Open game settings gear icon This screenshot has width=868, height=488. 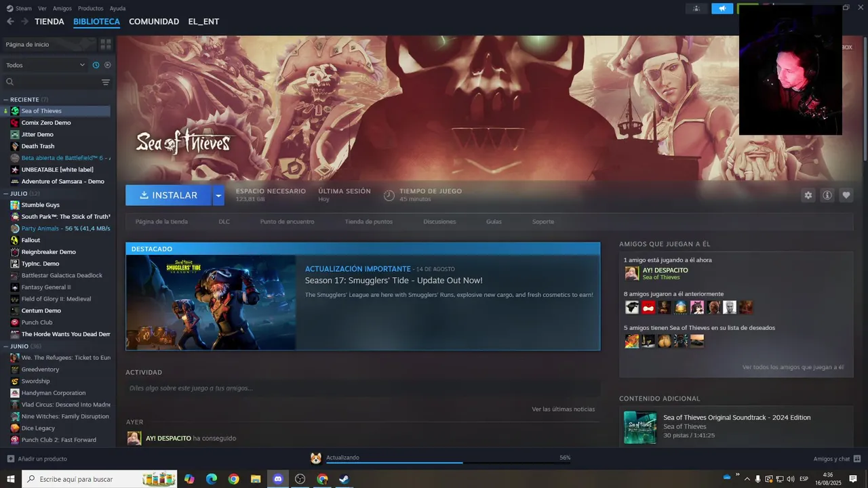tap(808, 195)
